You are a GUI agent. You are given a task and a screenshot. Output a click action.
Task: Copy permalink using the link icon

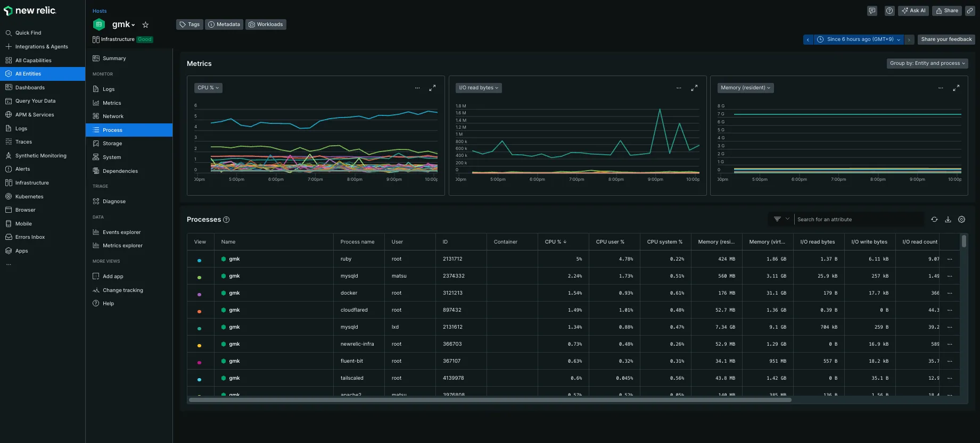[970, 11]
